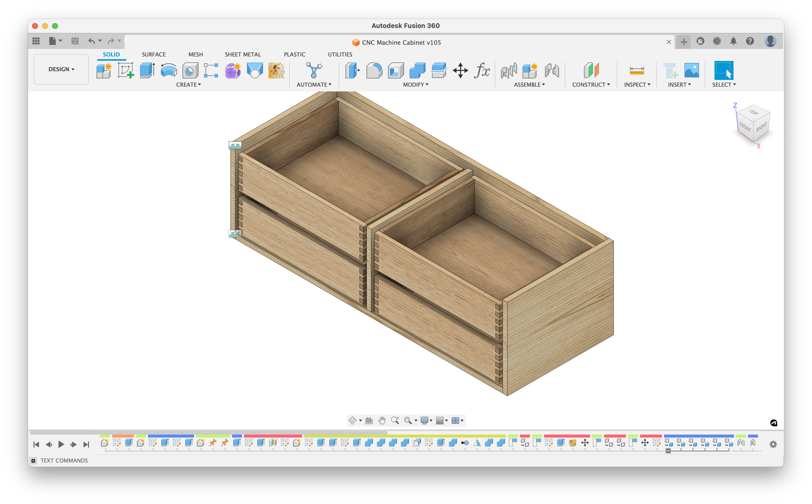Viewport: 812px width, 504px height.
Task: Switch to the SURFACE tab
Action: point(153,54)
